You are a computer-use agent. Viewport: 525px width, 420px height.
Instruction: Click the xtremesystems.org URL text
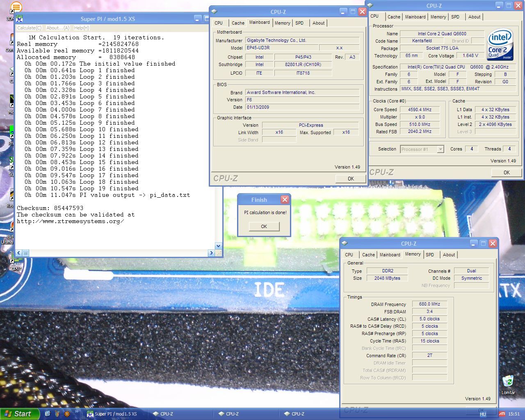click(x=70, y=221)
